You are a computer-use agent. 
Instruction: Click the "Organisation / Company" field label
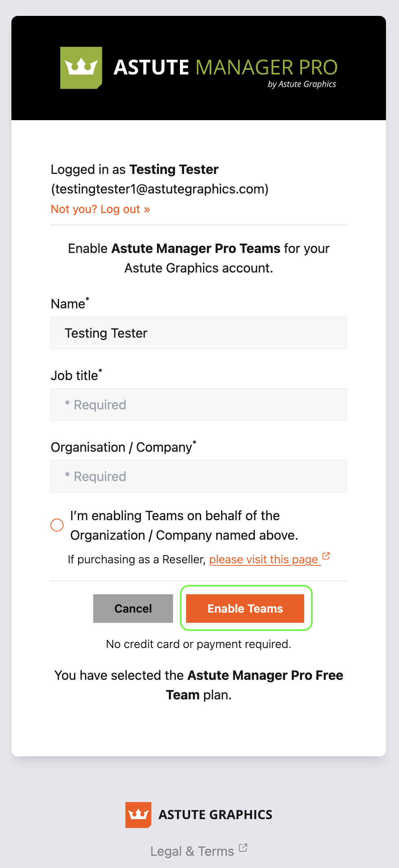pyautogui.click(x=121, y=447)
